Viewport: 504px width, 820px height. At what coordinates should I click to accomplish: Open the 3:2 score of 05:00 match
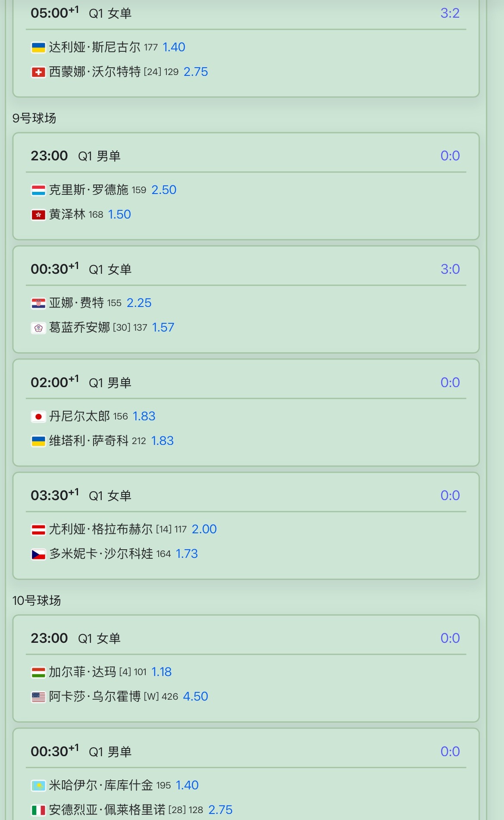[x=450, y=13]
